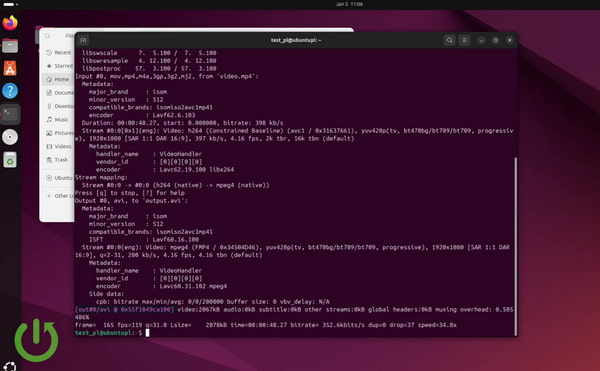Open Show Applications at the dock bottom

click(10, 366)
